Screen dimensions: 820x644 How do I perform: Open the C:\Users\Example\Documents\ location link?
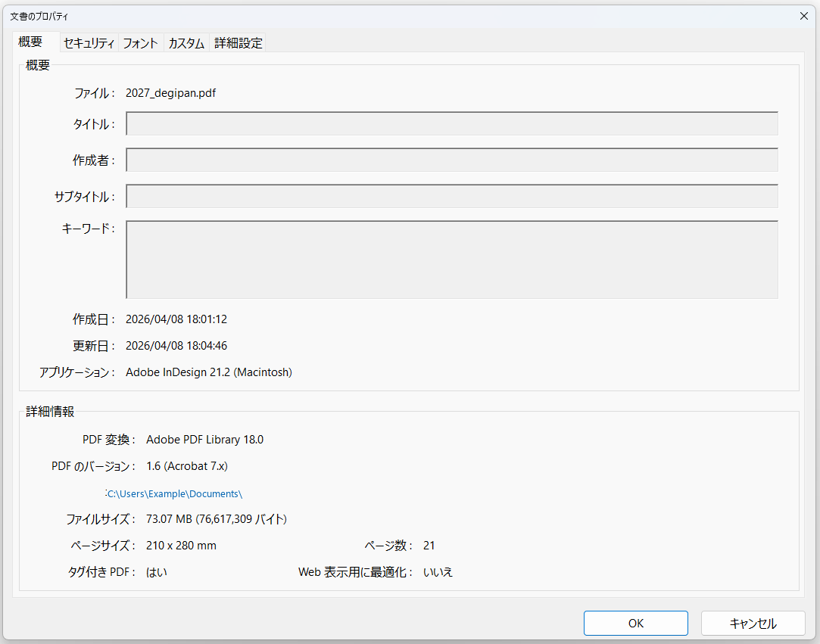coord(175,494)
